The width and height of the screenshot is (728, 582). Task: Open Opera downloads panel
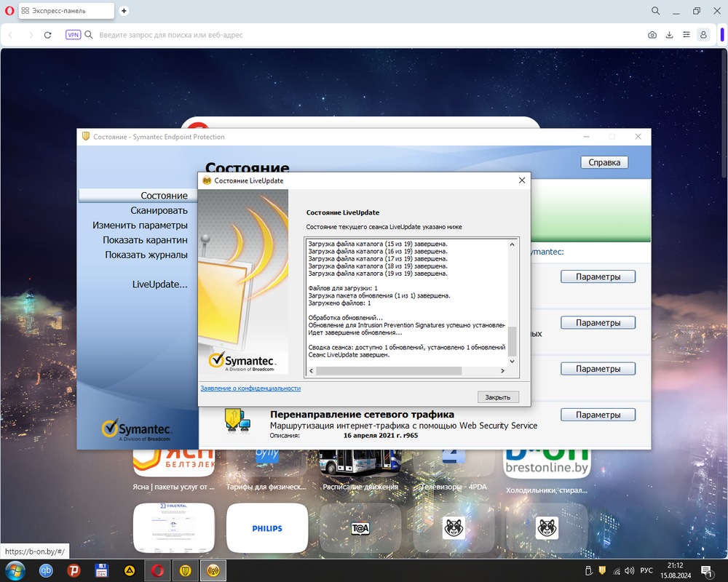tap(669, 35)
